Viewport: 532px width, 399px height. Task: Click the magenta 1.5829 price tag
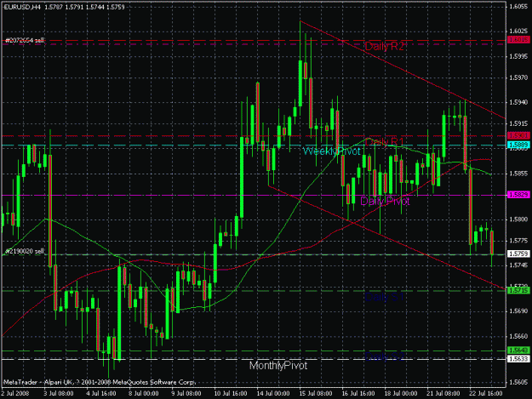coord(518,195)
